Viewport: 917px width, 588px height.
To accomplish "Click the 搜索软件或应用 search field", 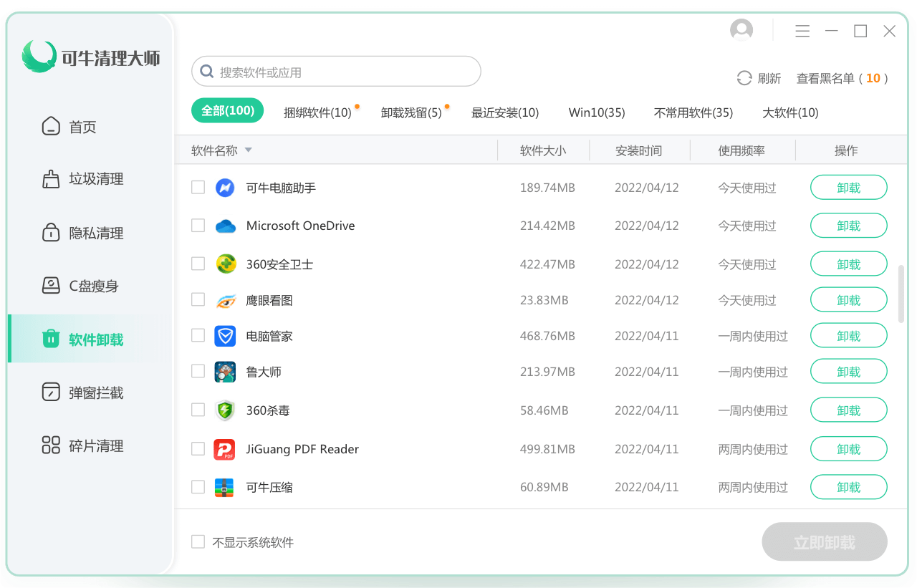I will (336, 72).
